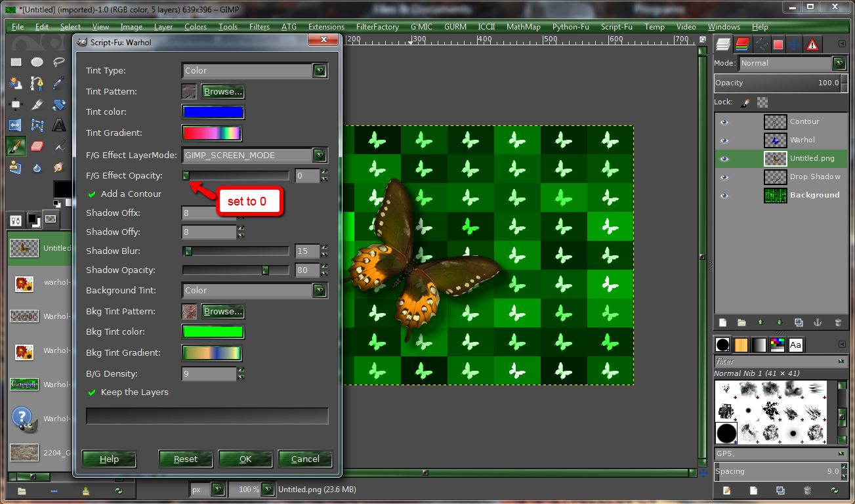The height and width of the screenshot is (504, 855).
Task: Select the Smudge finger tool
Action: pos(59,167)
